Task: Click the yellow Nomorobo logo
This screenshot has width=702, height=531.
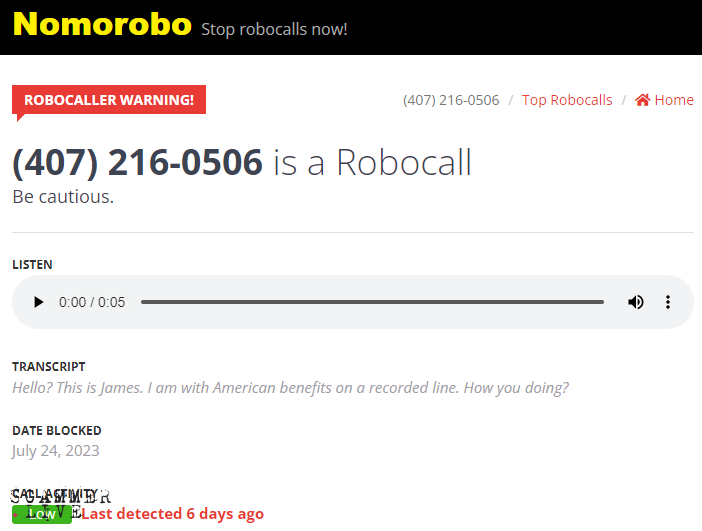Action: [x=102, y=24]
